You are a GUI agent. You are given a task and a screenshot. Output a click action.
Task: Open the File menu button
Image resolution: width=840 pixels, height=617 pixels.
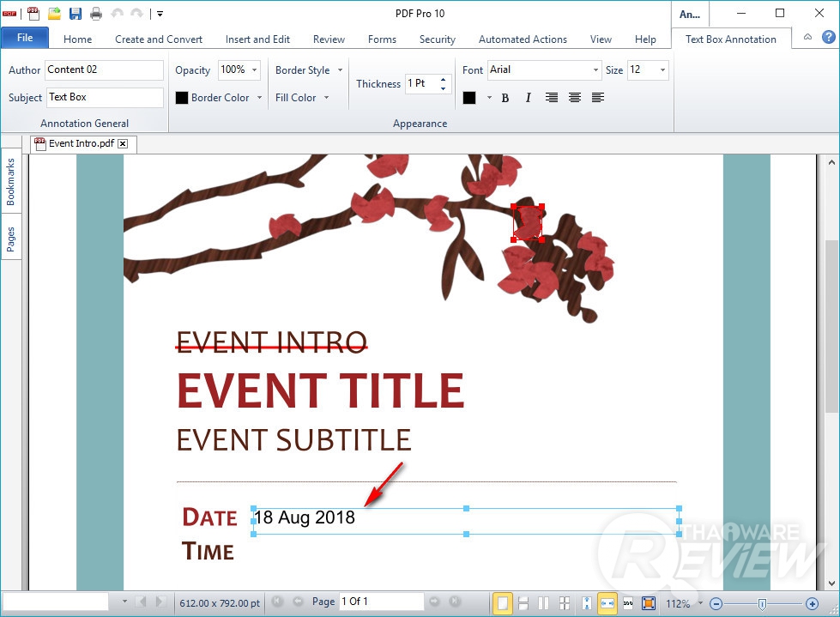(25, 38)
